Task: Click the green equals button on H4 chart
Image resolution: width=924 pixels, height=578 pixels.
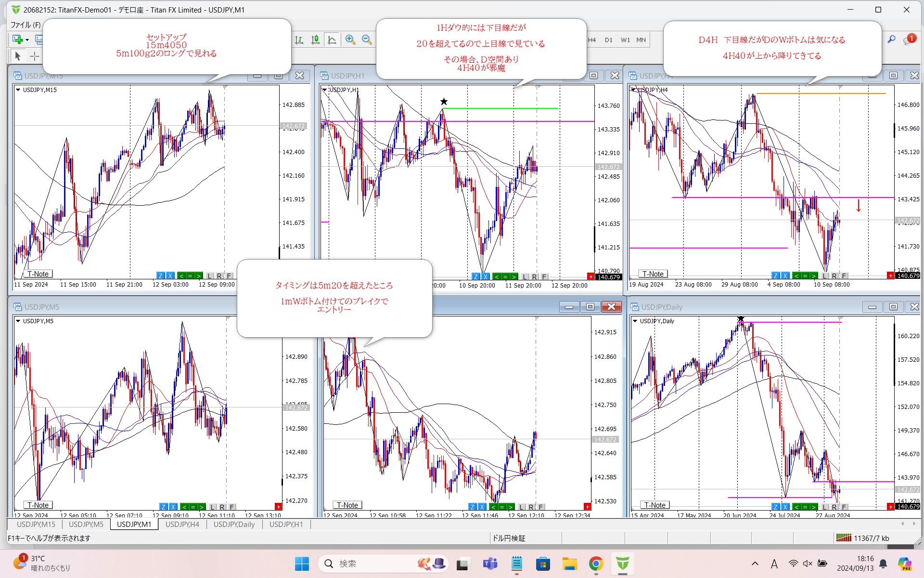Action: [805, 276]
